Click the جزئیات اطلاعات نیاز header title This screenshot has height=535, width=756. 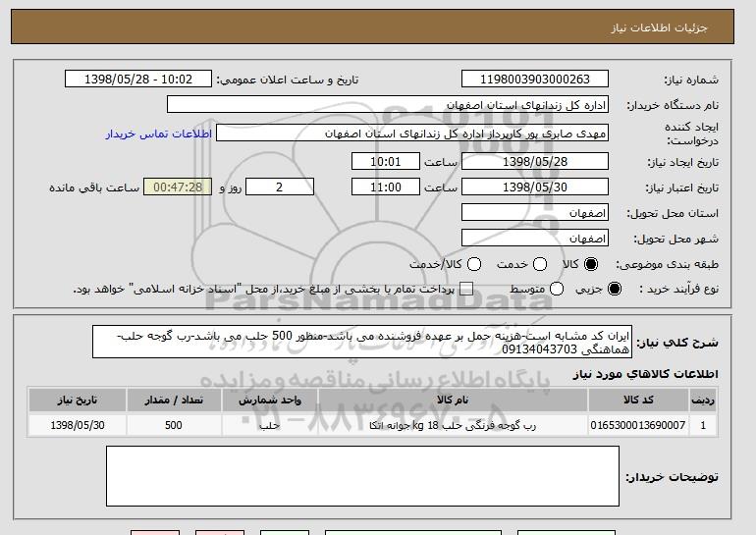[x=659, y=27]
